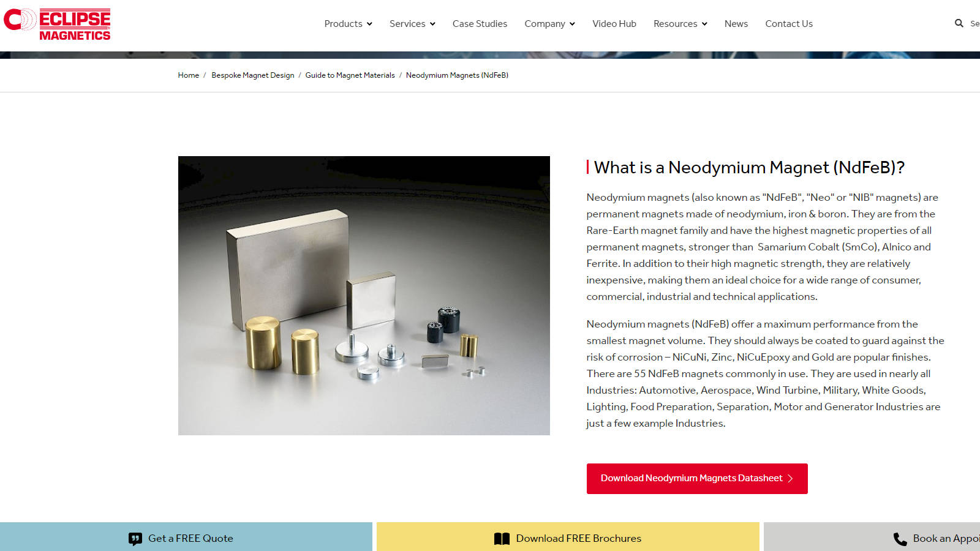Click the open book brochure icon
This screenshot has width=980, height=551.
coord(502,539)
